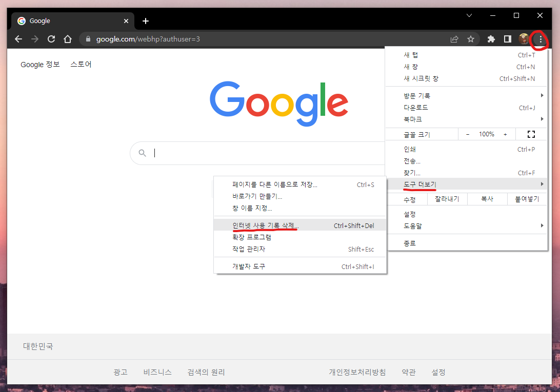Choose 페이지를 다른 이름으로 저장...
The width and height of the screenshot is (560, 392).
click(300, 184)
